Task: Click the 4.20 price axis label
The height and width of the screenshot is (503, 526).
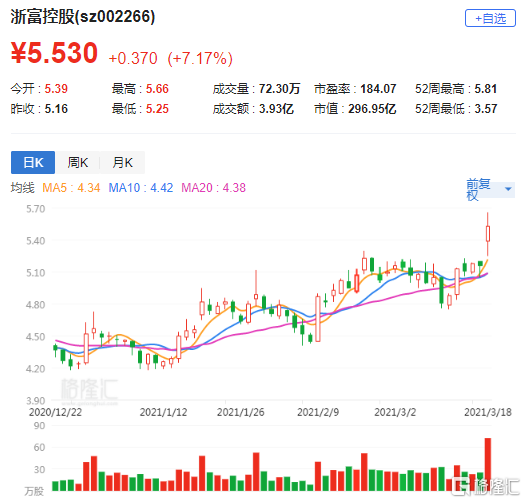Action: click(x=36, y=369)
